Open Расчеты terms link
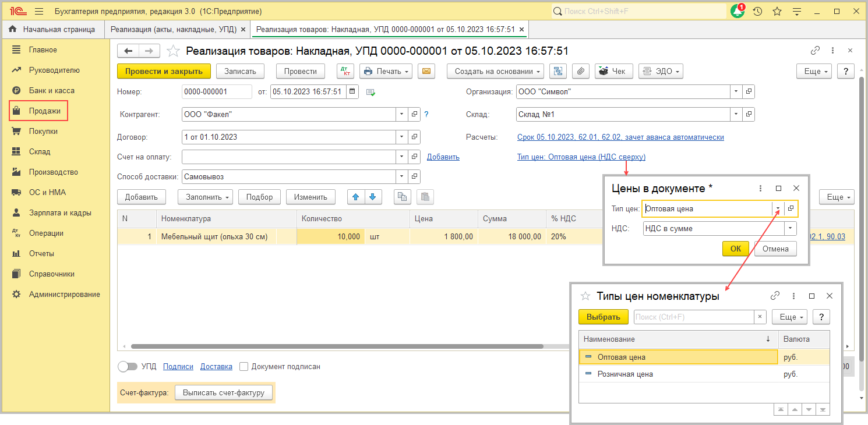 (620, 137)
